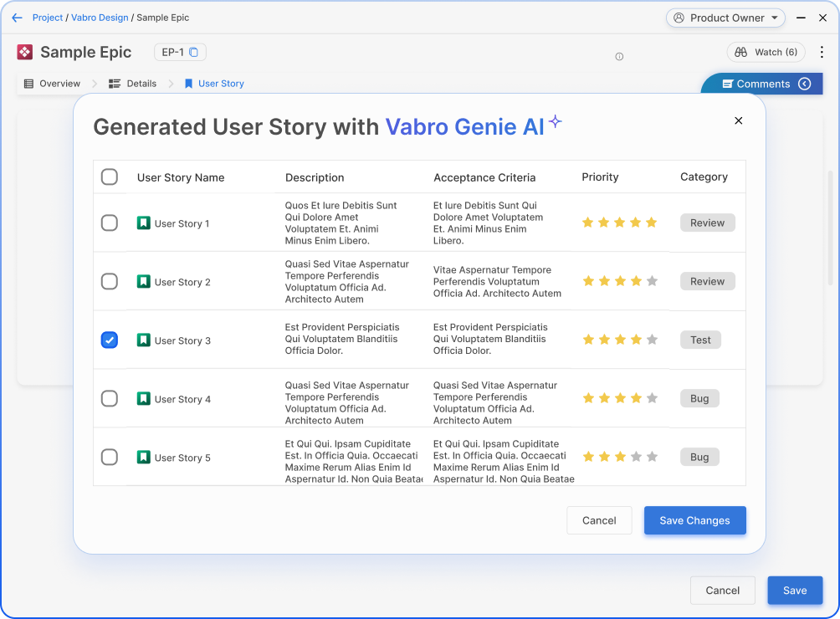Click the small info icon
Screen dimensions: 840x619
(619, 57)
